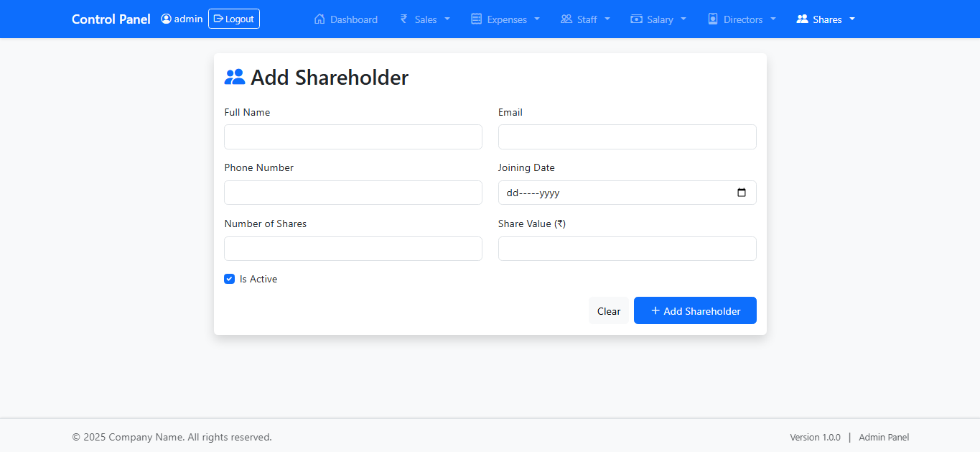The width and height of the screenshot is (980, 452).
Task: Expand the Sales dropdown arrow
Action: 447,19
